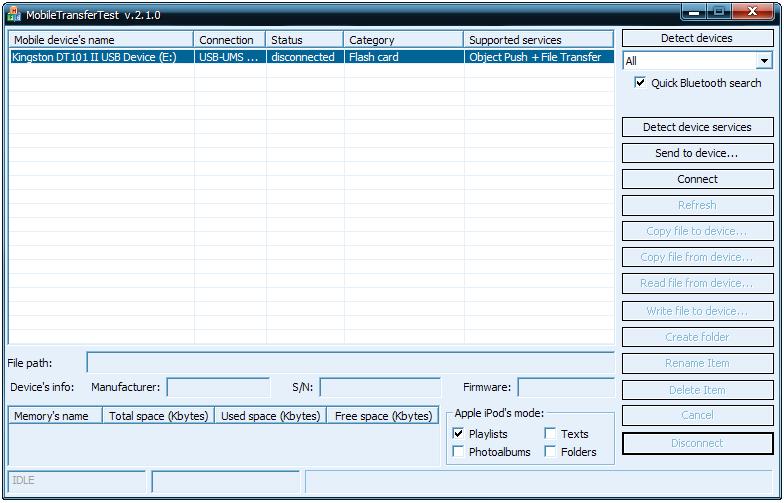This screenshot has width=784, height=503.
Task: Click the Disconnect button
Action: [697, 444]
